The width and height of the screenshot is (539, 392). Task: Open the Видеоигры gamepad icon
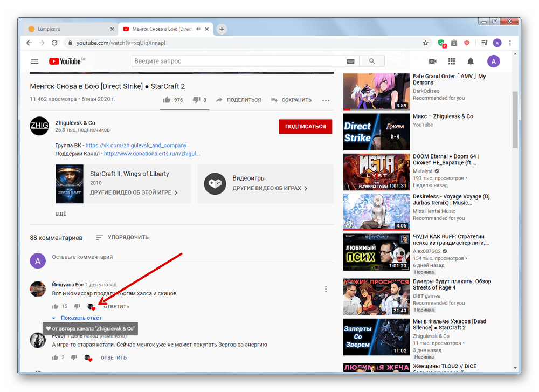click(x=215, y=184)
